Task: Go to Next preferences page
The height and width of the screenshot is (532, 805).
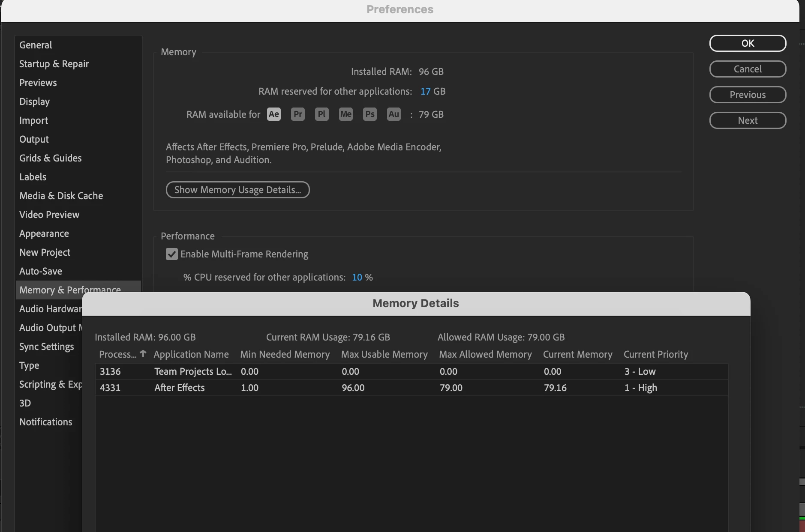Action: point(748,120)
